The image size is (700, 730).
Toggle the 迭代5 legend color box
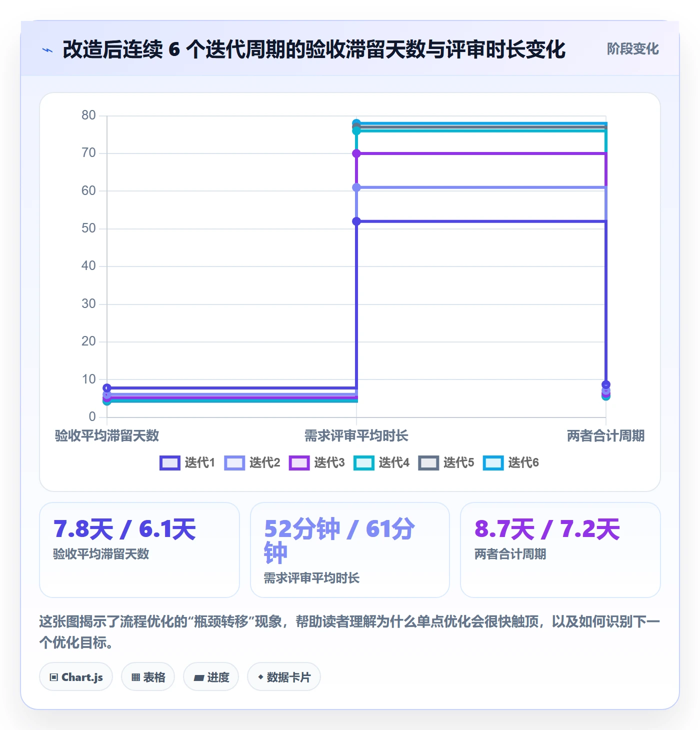(428, 463)
